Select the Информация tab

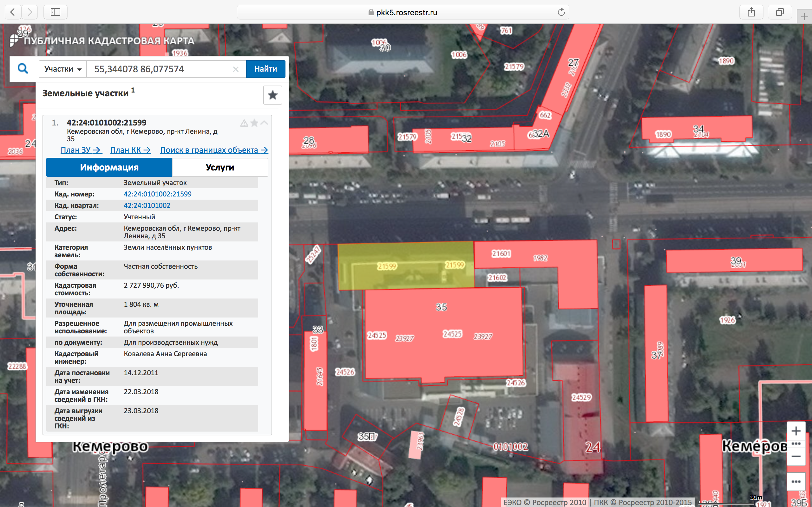point(109,167)
